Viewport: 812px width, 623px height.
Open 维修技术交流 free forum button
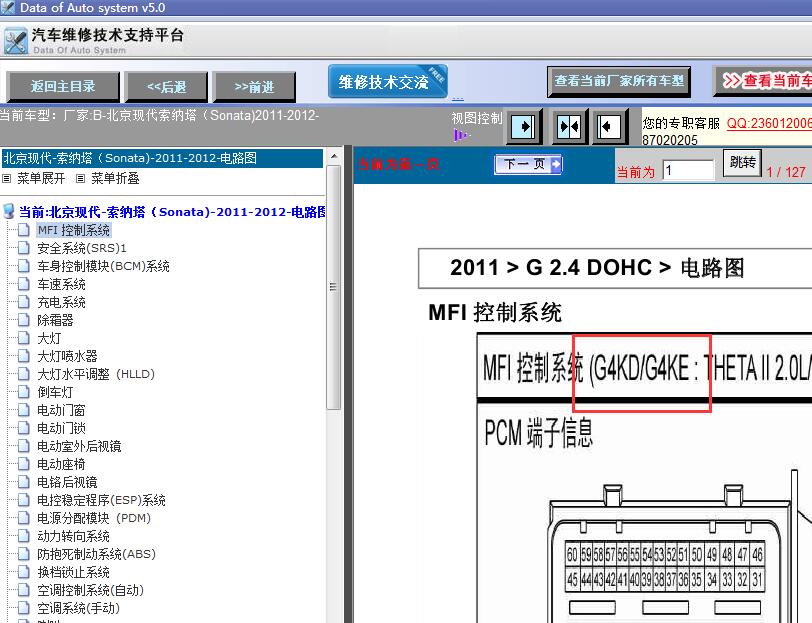pyautogui.click(x=388, y=81)
